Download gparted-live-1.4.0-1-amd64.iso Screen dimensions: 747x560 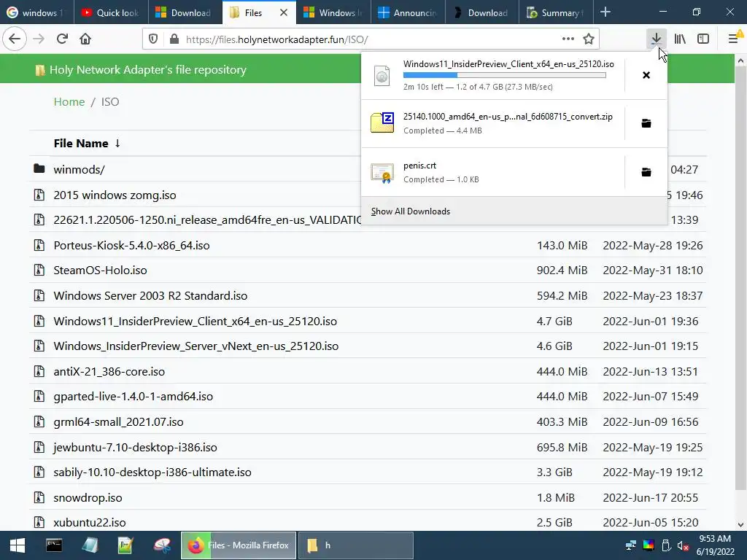point(133,397)
